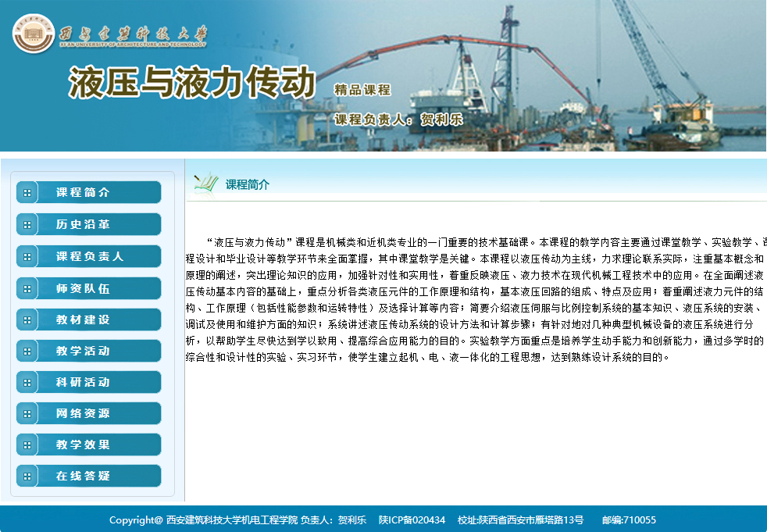Click the grid icon beside 师资队伍
Viewport: 767px width, 532px height.
(x=27, y=289)
